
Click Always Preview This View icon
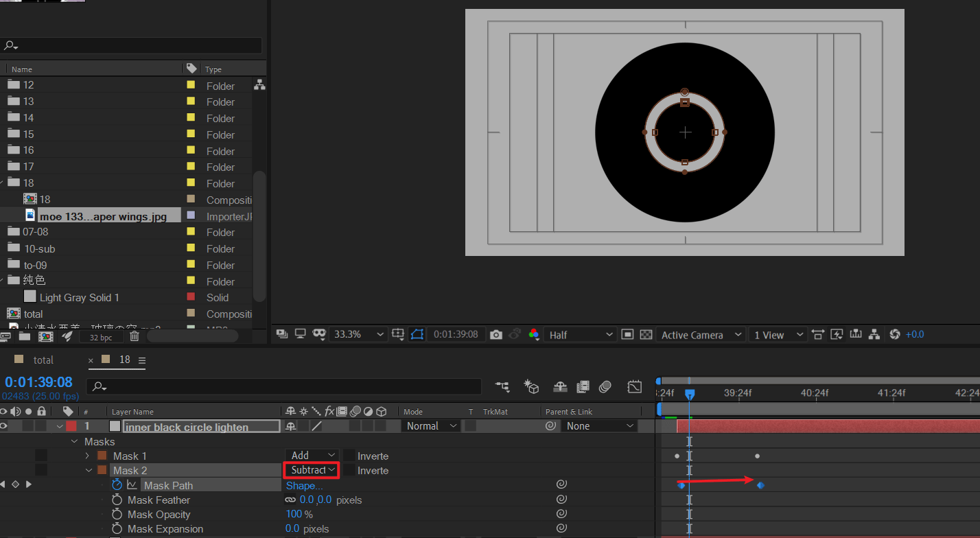tap(281, 334)
